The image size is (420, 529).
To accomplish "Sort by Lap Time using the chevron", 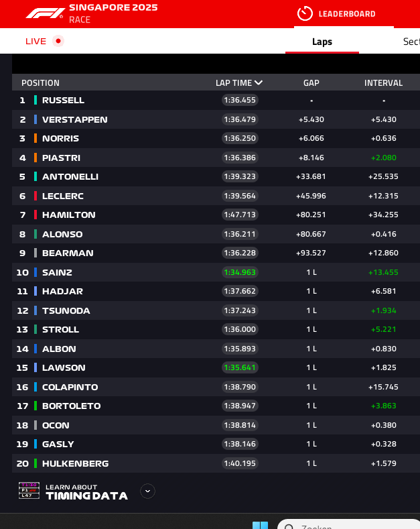I will pyautogui.click(x=259, y=83).
